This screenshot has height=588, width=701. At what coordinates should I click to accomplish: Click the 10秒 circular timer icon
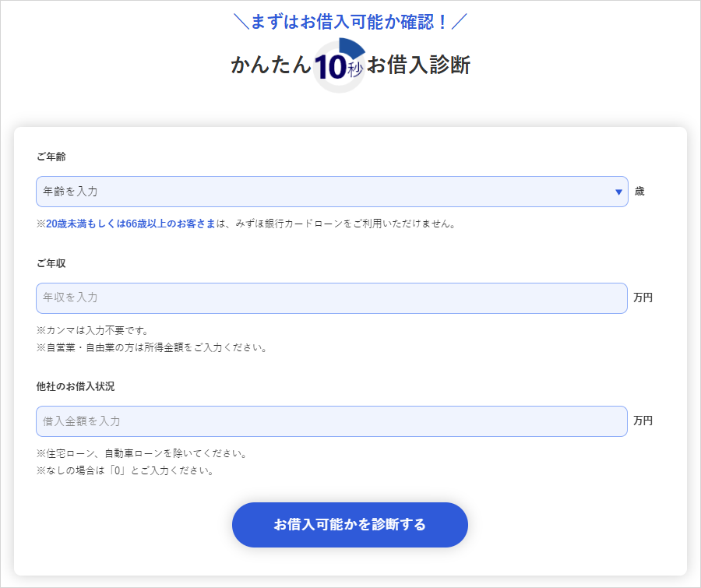(340, 66)
